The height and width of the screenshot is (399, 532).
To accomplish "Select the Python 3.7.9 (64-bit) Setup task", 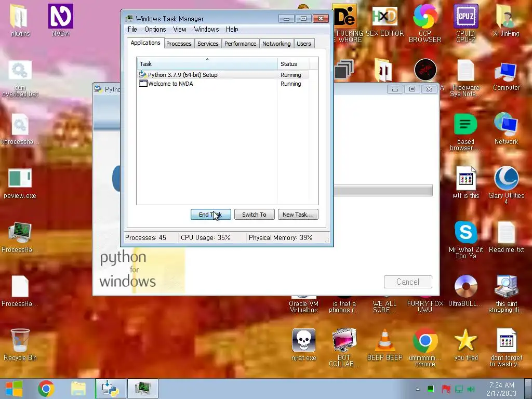I will coord(222,75).
